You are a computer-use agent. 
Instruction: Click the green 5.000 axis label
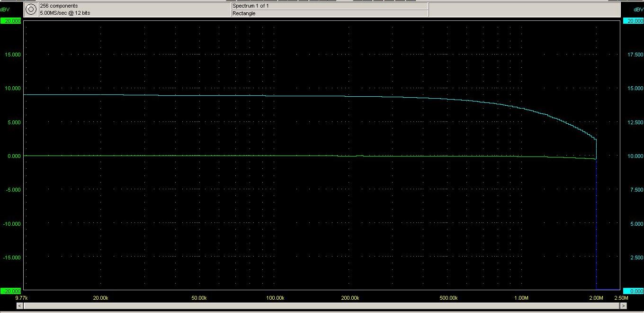14,122
